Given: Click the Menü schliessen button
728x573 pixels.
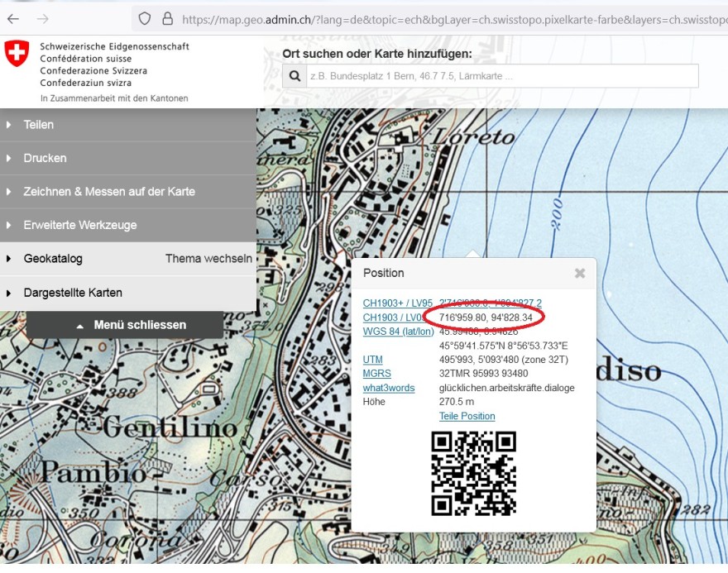Looking at the screenshot, I should tap(125, 325).
